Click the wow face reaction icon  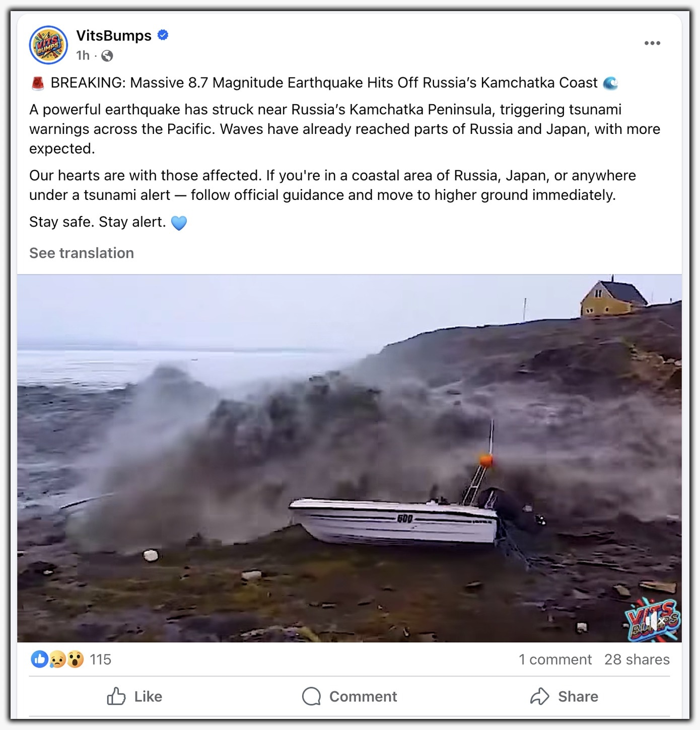pyautogui.click(x=75, y=659)
